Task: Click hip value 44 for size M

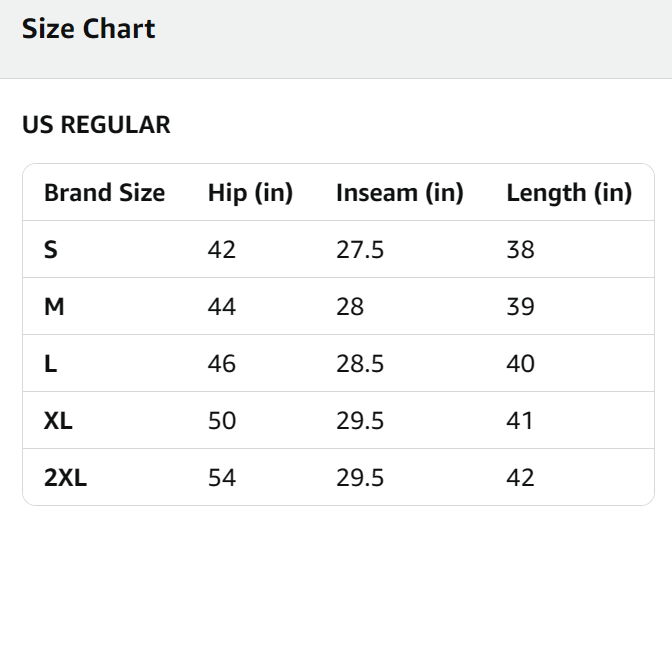Action: click(x=222, y=307)
